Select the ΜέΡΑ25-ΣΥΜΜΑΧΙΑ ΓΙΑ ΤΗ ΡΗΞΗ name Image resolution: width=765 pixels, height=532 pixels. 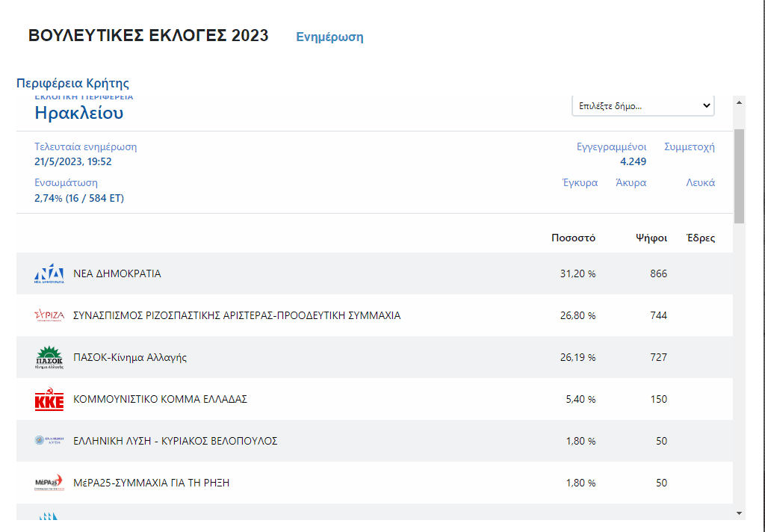(x=151, y=483)
